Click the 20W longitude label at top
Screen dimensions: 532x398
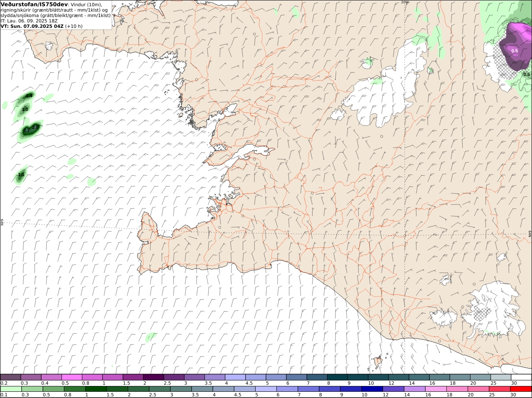tap(405, 2)
